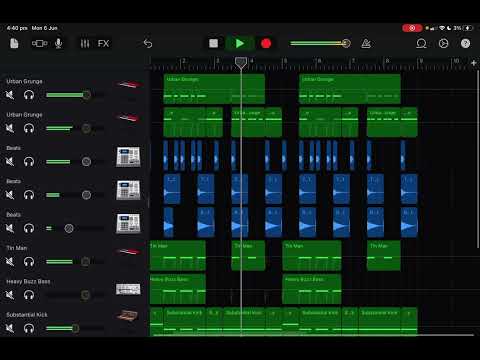Select the "Tin Man" track name
The width and height of the screenshot is (480, 360).
tap(17, 248)
